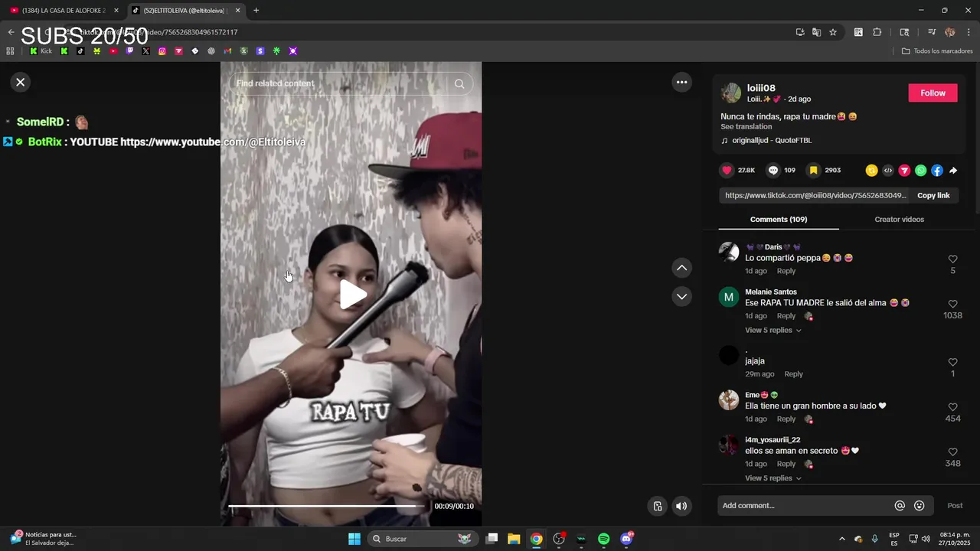Reply to Melanie Santos's comment
The width and height of the screenshot is (980, 551).
click(x=786, y=316)
